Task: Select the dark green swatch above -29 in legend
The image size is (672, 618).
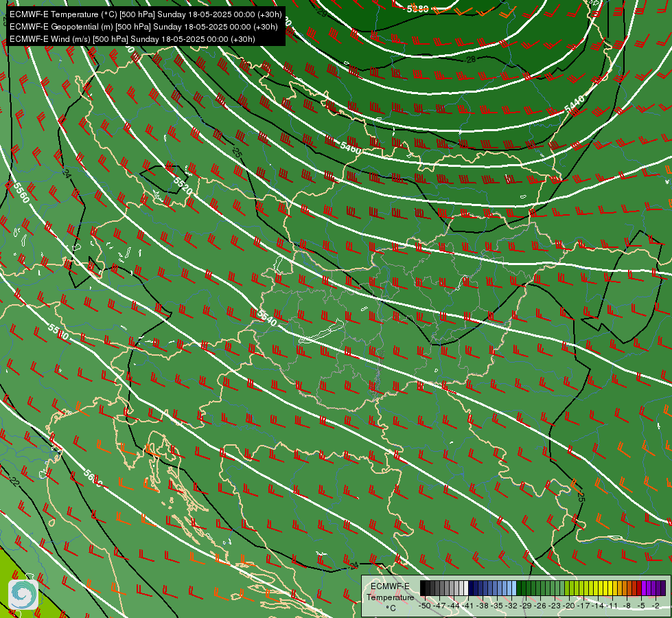Action: pyautogui.click(x=524, y=588)
